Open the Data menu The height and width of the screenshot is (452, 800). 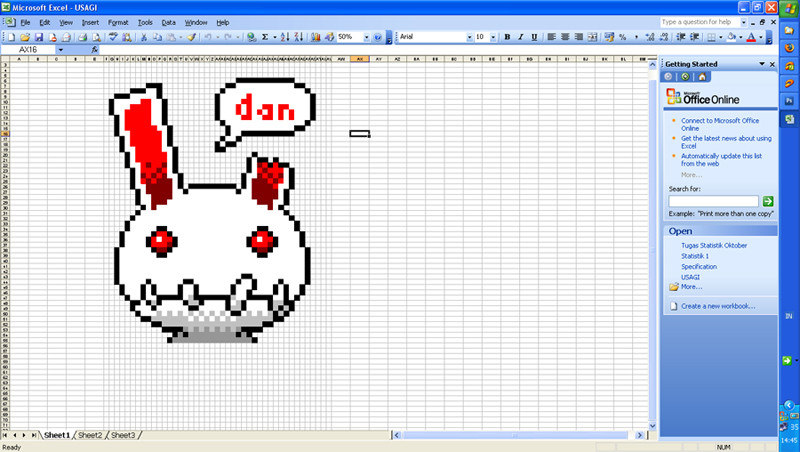pos(168,22)
